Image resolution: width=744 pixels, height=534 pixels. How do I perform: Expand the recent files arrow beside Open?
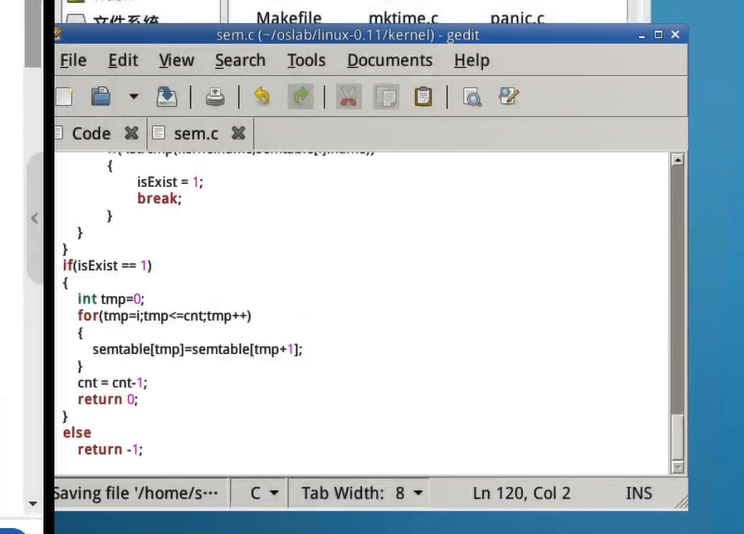point(133,97)
